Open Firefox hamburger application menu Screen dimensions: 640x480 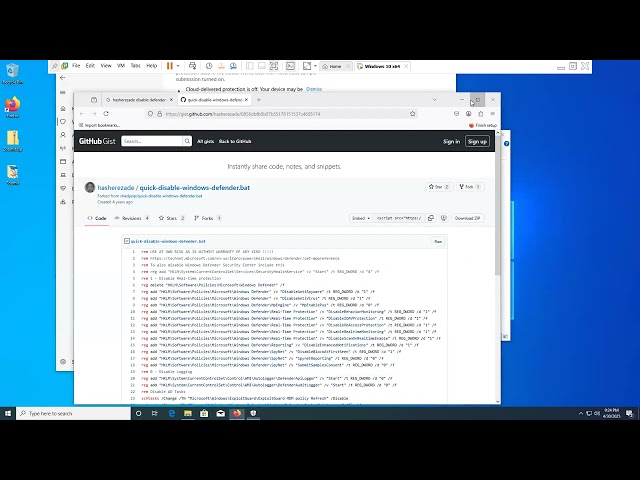(x=493, y=113)
